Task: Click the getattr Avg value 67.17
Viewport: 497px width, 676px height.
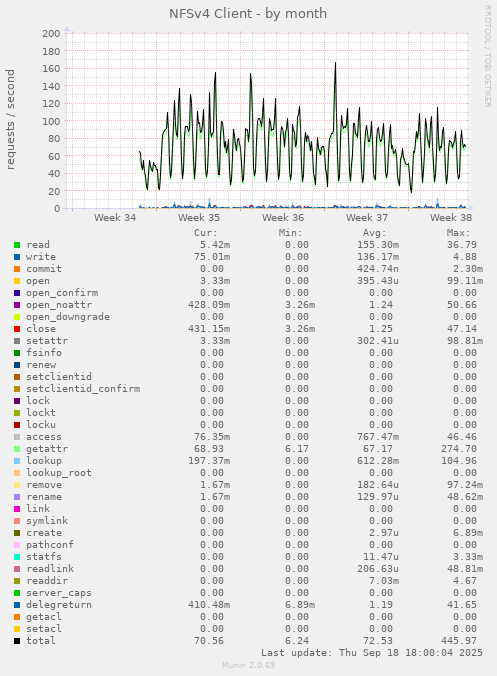Action: (x=378, y=449)
